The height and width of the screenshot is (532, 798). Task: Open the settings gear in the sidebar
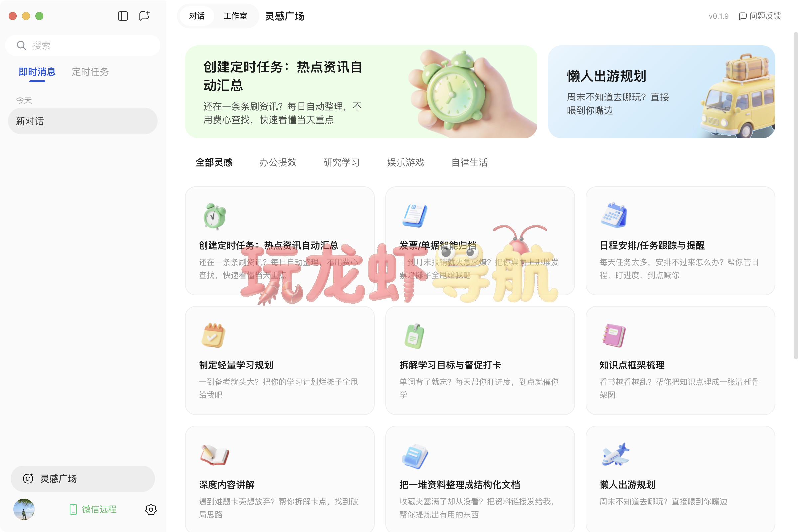(x=151, y=509)
